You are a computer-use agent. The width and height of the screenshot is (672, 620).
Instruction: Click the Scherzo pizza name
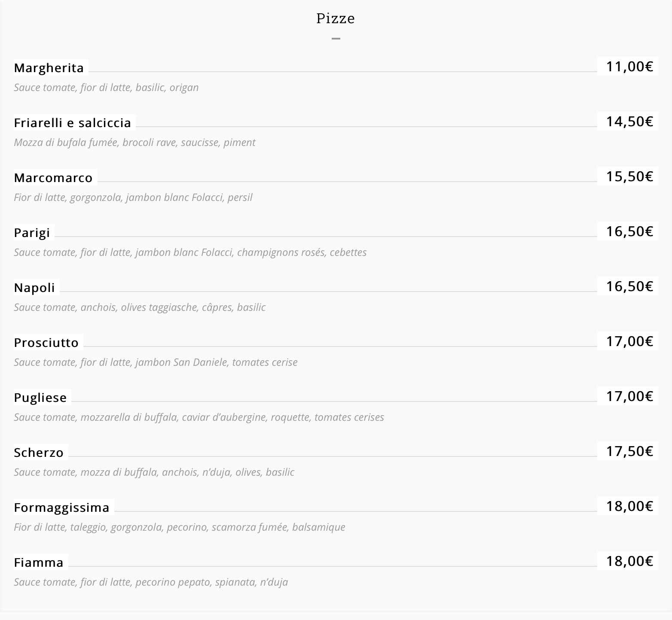39,453
